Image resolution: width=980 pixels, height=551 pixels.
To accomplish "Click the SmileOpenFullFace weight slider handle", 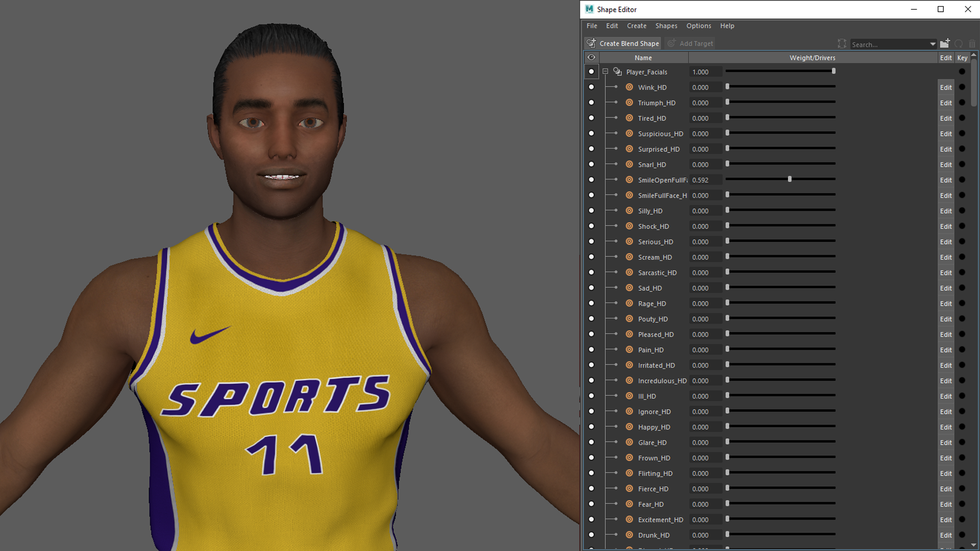I will [x=790, y=180].
